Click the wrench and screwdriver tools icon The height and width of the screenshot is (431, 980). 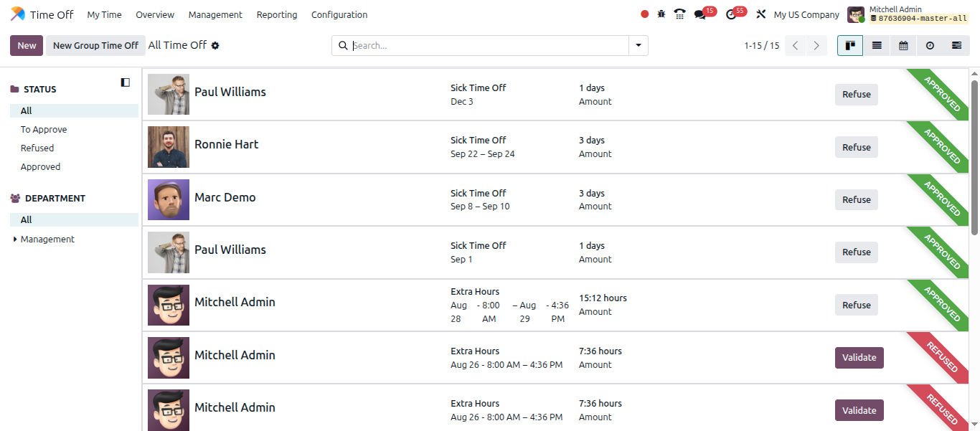click(x=761, y=14)
